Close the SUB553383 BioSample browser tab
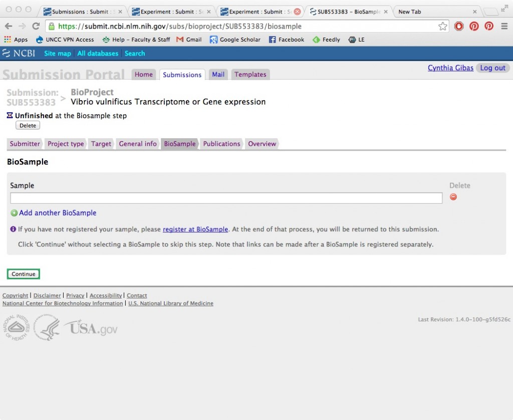This screenshot has width=513, height=420. [385, 12]
